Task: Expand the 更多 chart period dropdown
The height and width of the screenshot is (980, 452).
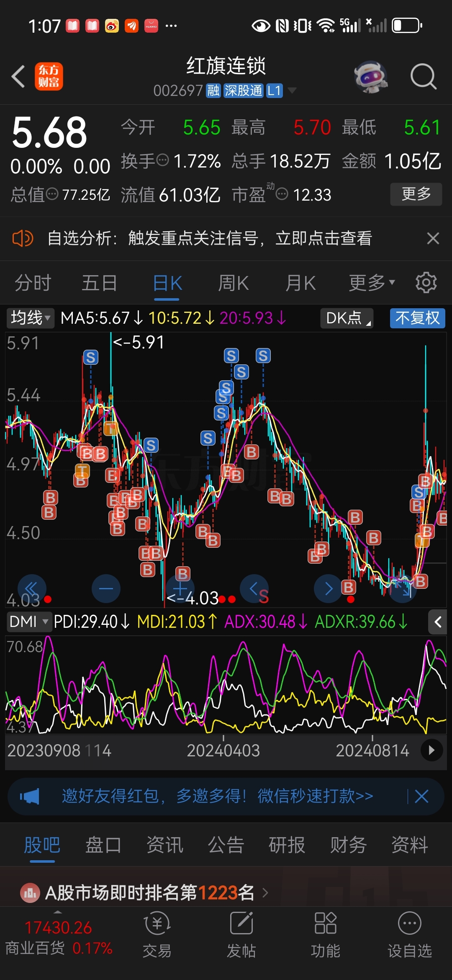Action: [372, 283]
